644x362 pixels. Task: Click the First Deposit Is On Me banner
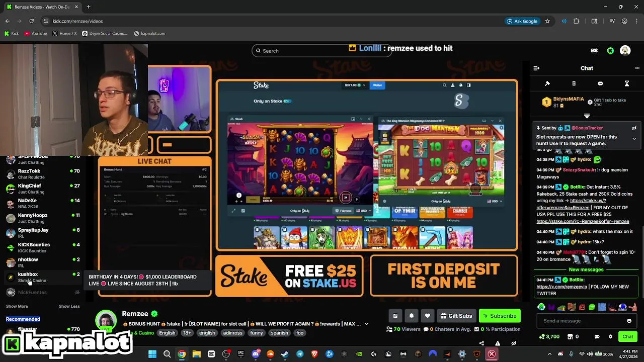coord(444,276)
